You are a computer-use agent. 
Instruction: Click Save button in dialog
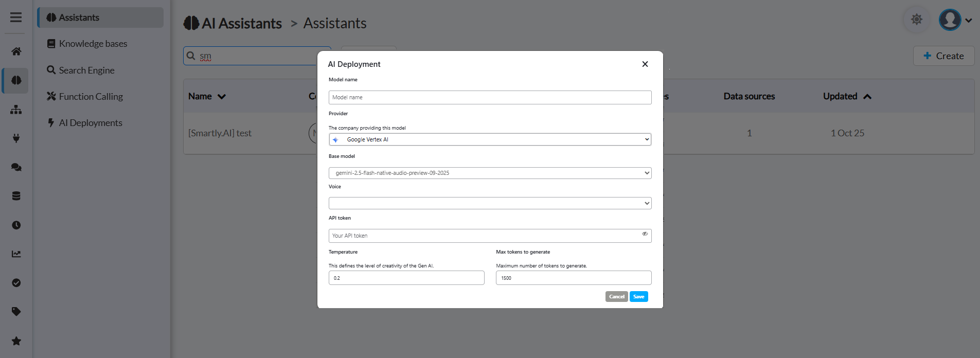coord(638,297)
